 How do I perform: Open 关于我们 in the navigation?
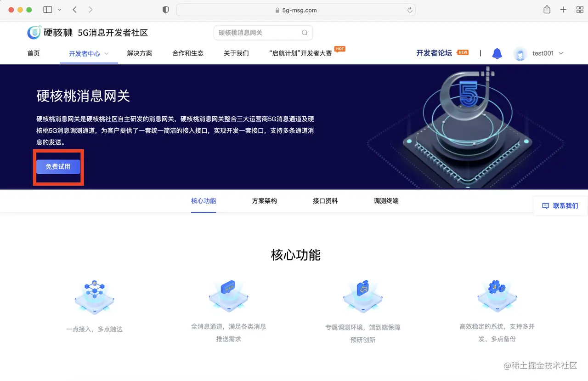click(236, 53)
